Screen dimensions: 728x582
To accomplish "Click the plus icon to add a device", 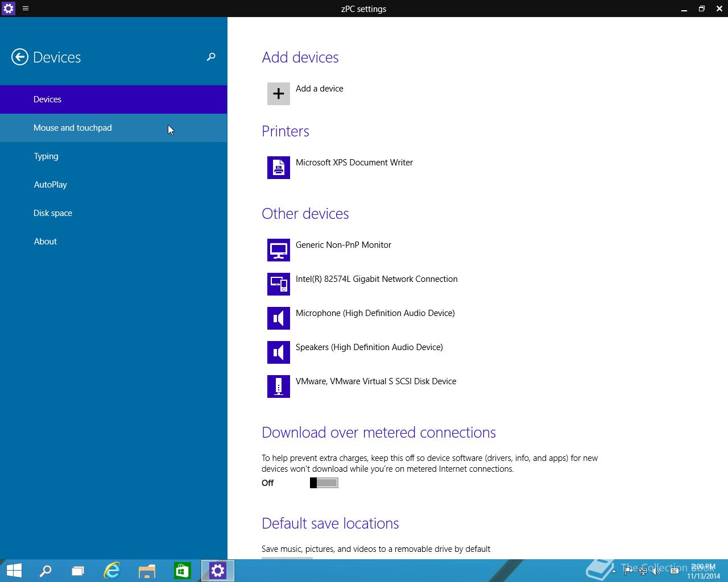I will [x=279, y=94].
